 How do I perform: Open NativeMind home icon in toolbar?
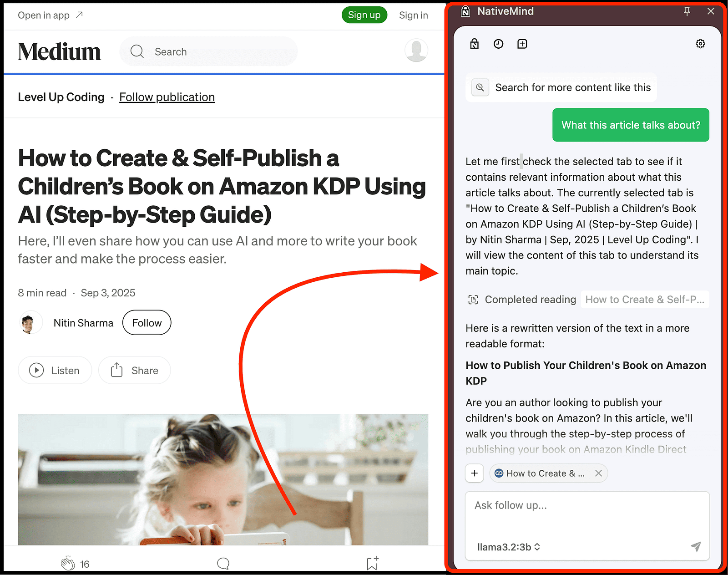[475, 44]
